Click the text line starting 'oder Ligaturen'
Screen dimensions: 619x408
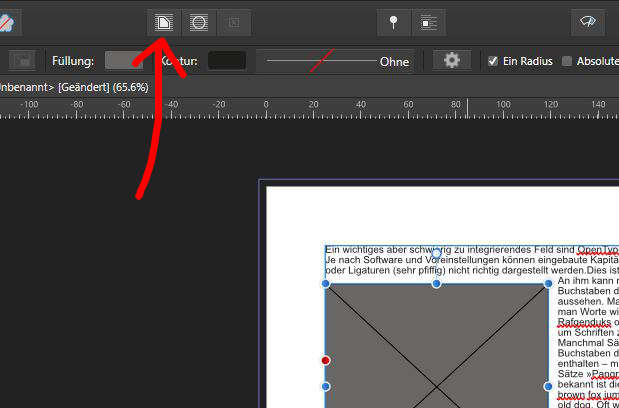point(472,271)
